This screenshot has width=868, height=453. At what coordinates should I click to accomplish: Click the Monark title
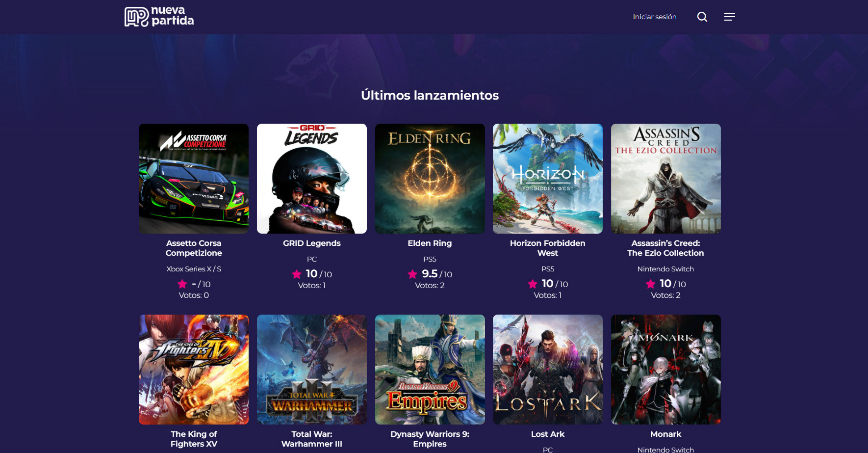[666, 434]
